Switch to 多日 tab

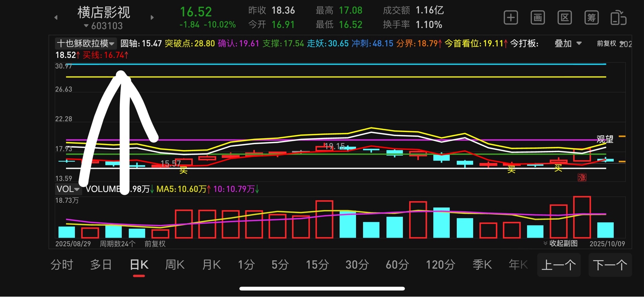click(x=101, y=265)
